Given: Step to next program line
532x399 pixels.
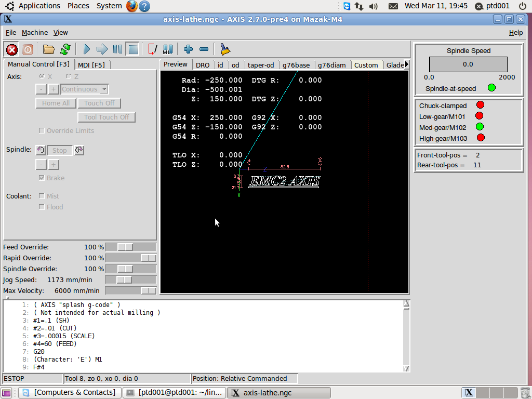Looking at the screenshot, I should [x=102, y=49].
